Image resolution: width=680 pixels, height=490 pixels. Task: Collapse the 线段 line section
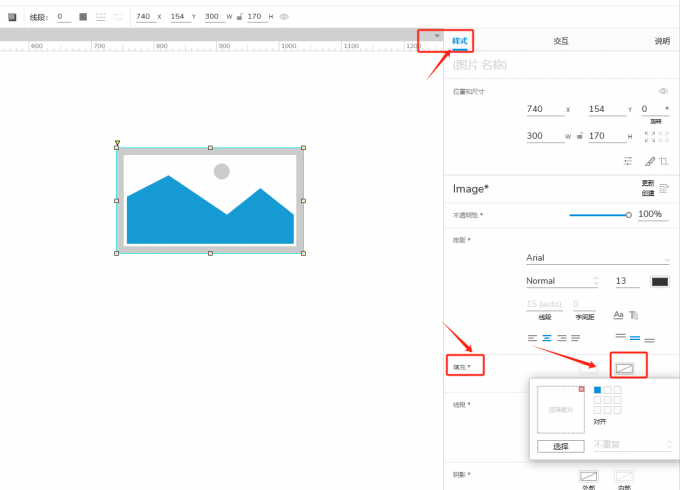[461, 405]
